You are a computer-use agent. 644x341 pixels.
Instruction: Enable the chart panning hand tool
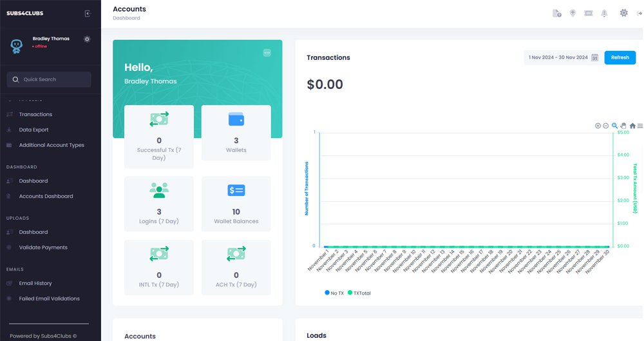point(623,126)
